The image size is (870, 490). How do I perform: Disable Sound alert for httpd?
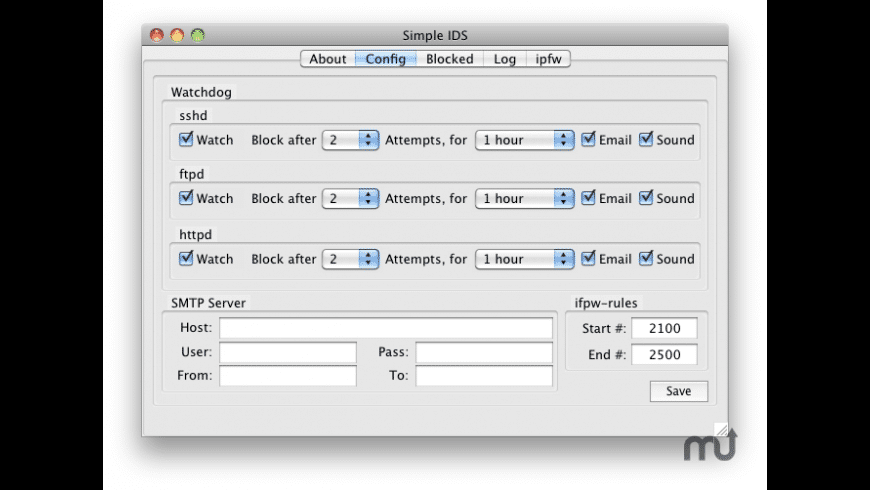[646, 258]
